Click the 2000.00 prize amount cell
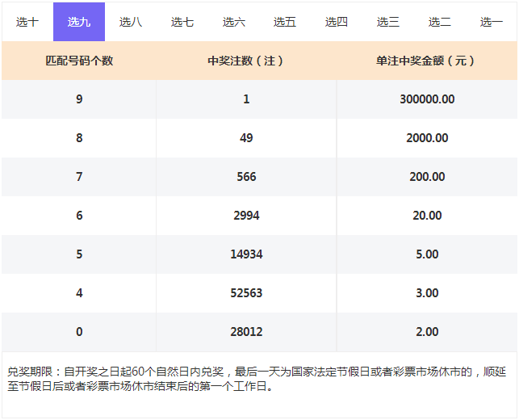The image size is (519, 420). [427, 138]
